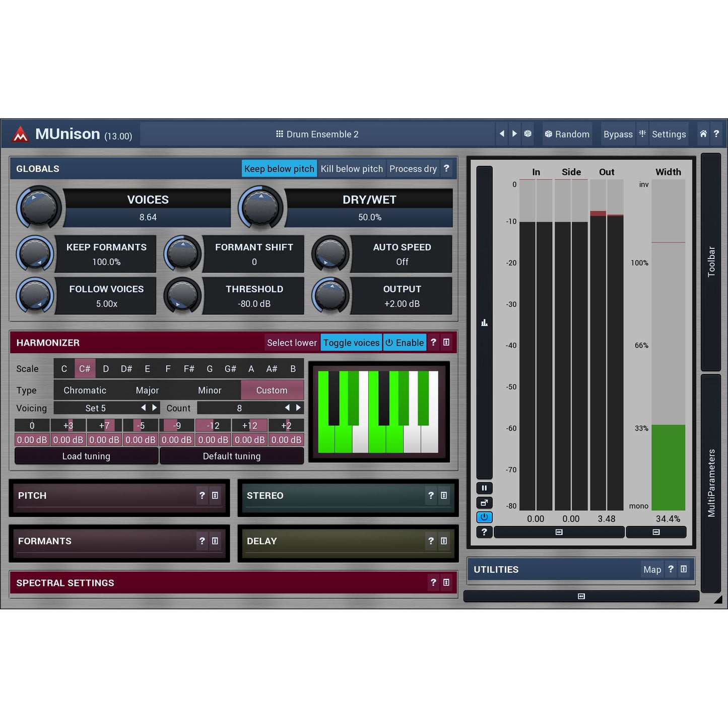Go to the next preset arrow
Screen dimensions: 728x728
pyautogui.click(x=514, y=134)
